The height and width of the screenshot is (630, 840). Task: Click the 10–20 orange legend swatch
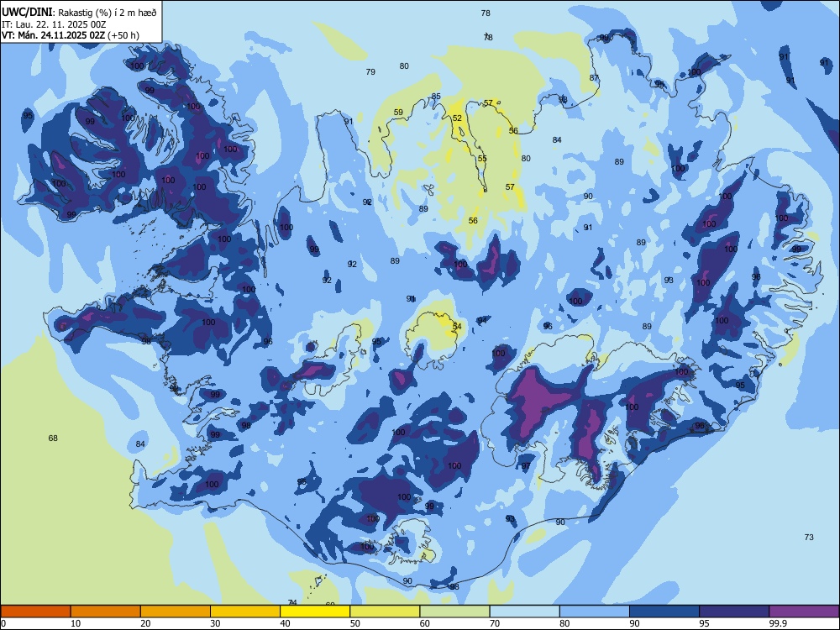click(x=106, y=612)
